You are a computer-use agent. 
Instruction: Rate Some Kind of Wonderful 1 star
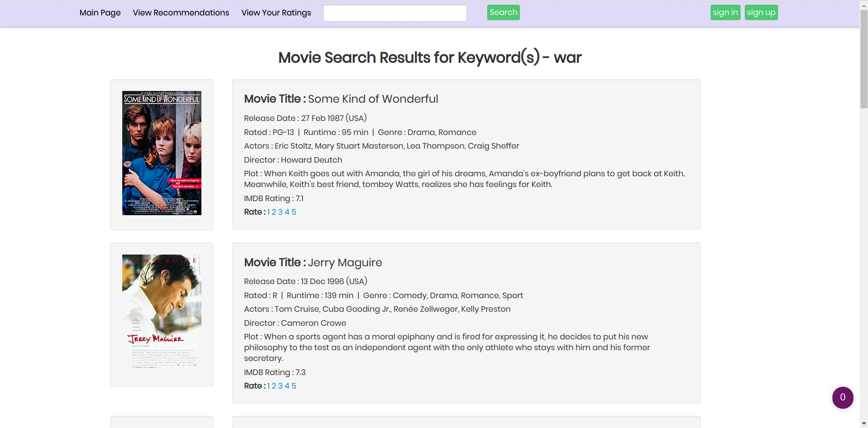pos(269,212)
